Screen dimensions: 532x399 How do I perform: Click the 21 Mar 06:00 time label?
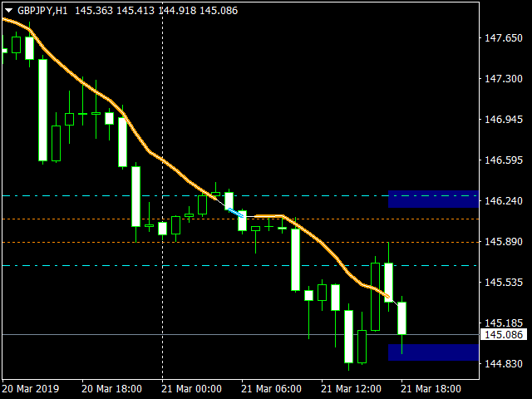271,388
